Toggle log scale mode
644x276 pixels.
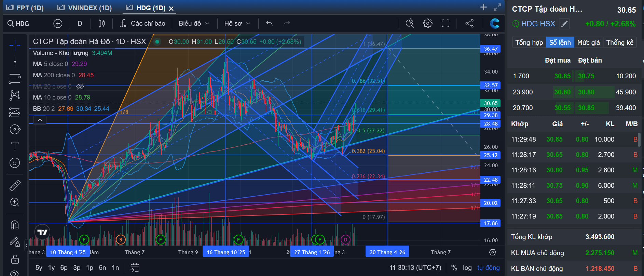click(x=467, y=267)
